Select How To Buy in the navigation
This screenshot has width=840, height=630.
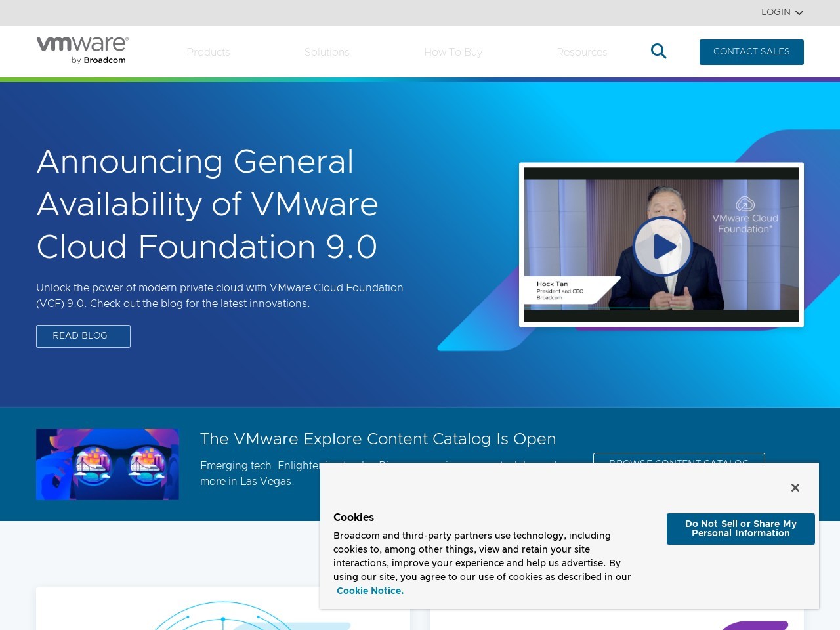click(x=453, y=52)
